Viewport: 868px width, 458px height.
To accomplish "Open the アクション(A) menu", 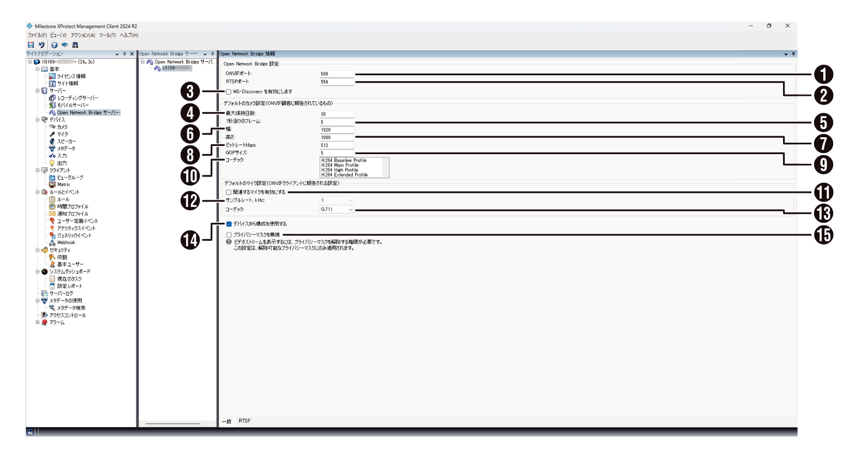I will pos(83,35).
